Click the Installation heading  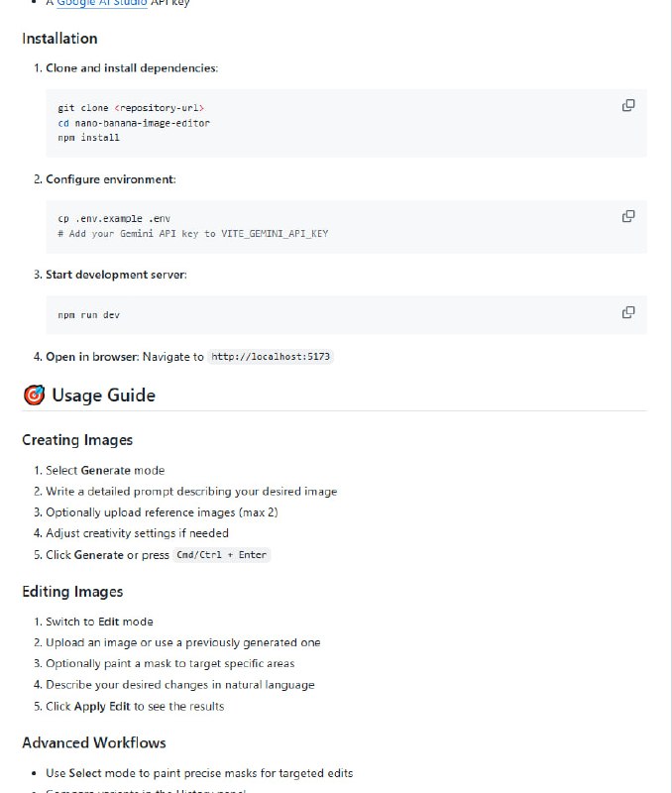tap(59, 39)
